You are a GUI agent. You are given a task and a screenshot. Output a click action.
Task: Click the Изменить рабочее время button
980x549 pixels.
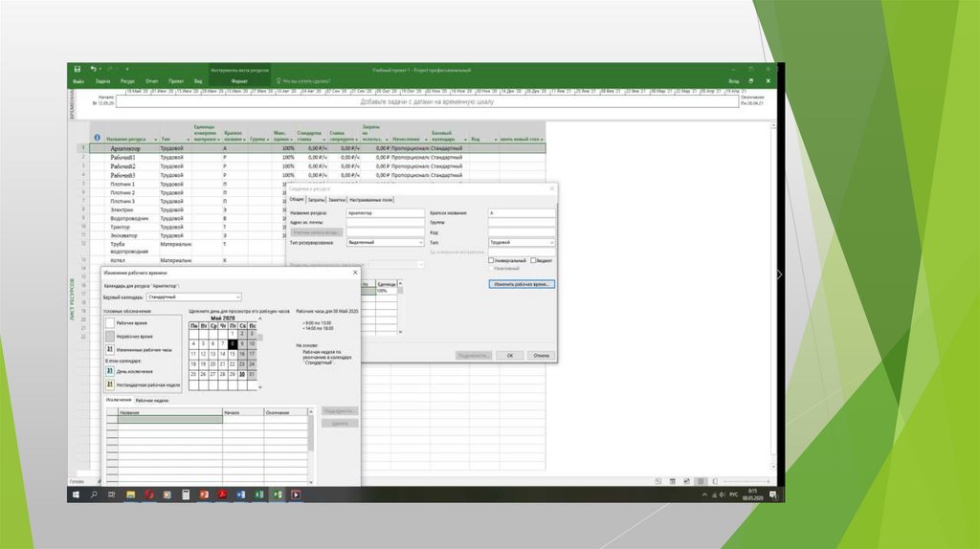522,284
